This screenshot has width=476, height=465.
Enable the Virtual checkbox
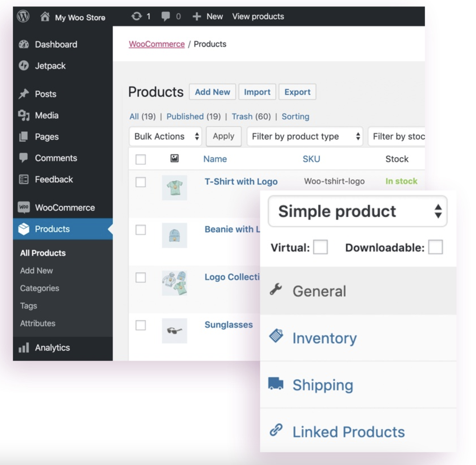tap(320, 247)
